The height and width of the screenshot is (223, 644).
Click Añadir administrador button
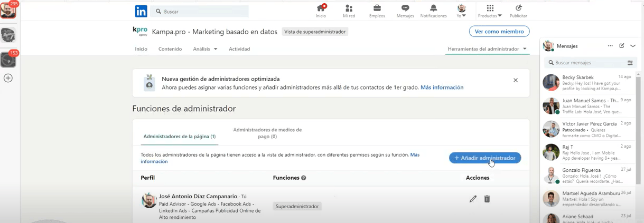coord(485,158)
